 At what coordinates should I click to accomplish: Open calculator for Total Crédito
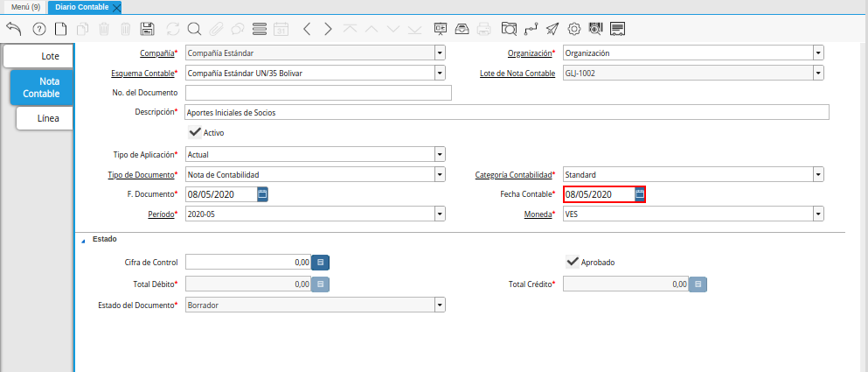pyautogui.click(x=698, y=284)
